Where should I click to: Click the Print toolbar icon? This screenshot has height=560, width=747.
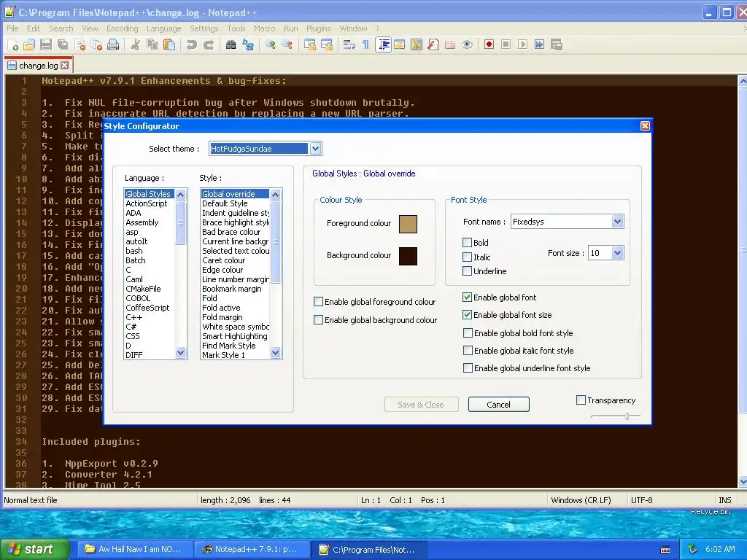click(x=113, y=44)
